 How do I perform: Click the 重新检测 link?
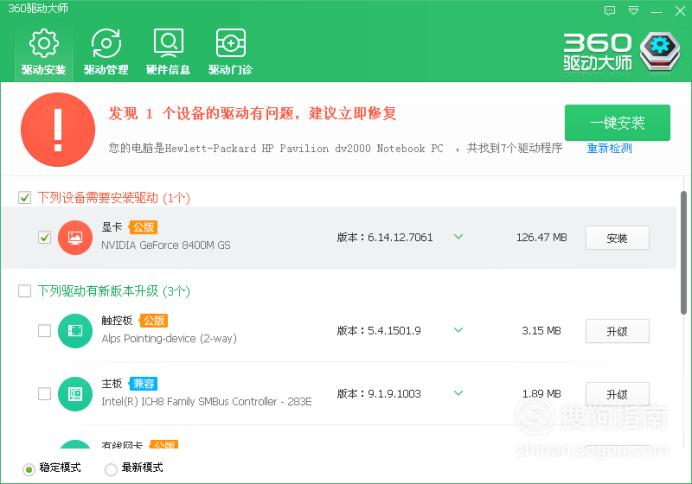click(609, 148)
